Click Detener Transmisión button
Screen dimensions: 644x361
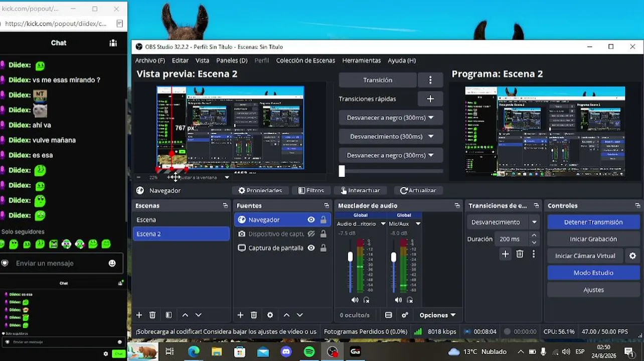click(593, 222)
